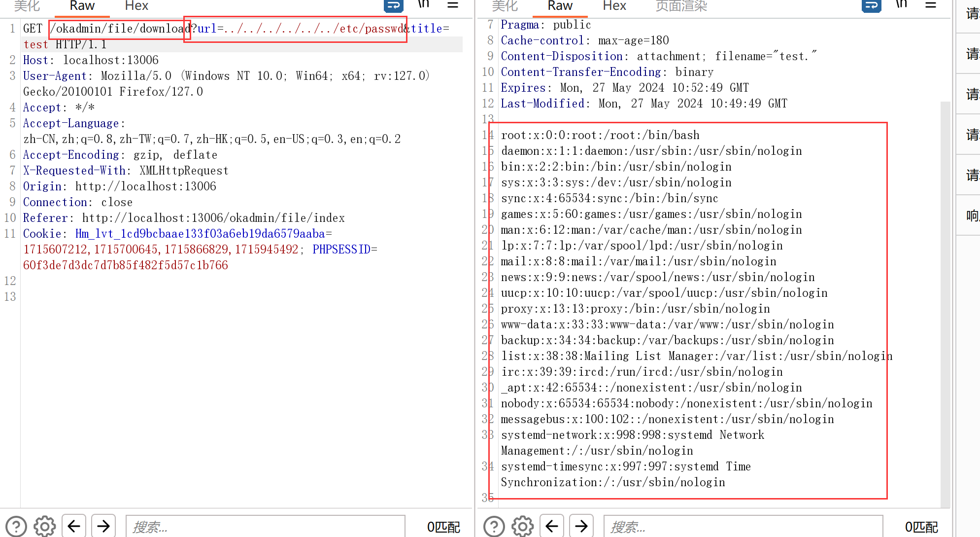Click the Cache-control response header
Screen dimensions: 980x537
click(x=585, y=40)
